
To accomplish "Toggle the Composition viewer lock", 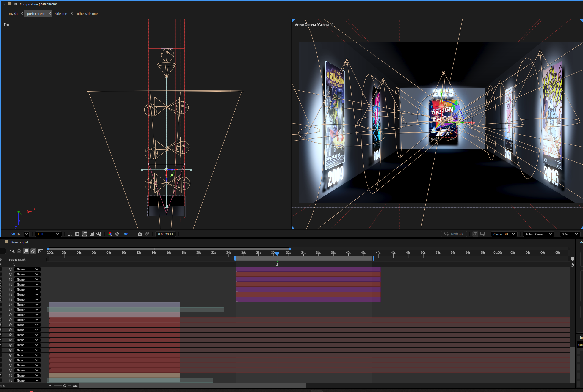I will coord(15,4).
